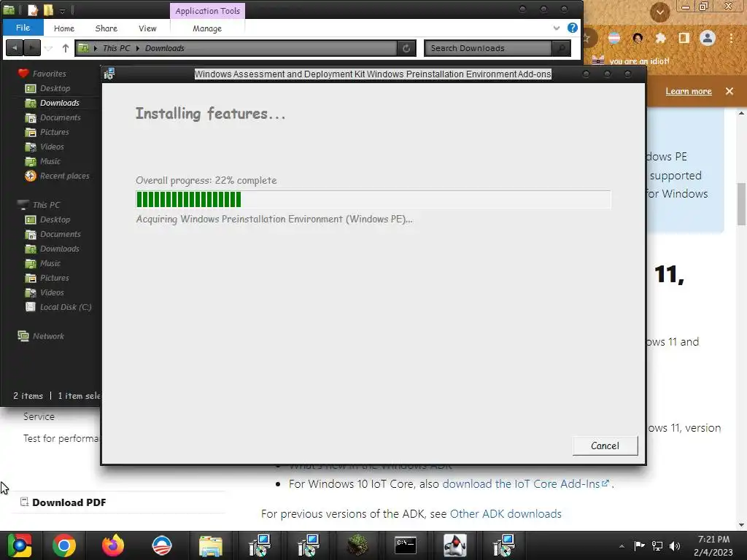Screen dimensions: 747x560
Task: Open Chrome's three-dot menu
Action: click(x=731, y=38)
